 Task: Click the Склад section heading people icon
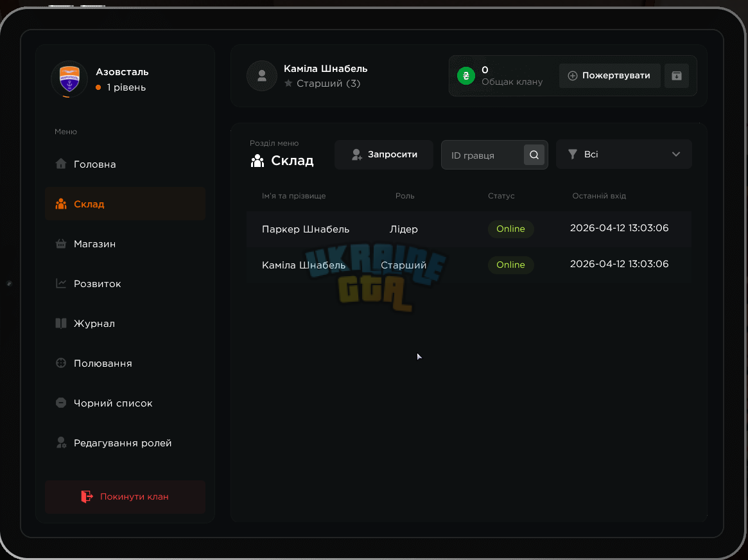click(x=257, y=161)
